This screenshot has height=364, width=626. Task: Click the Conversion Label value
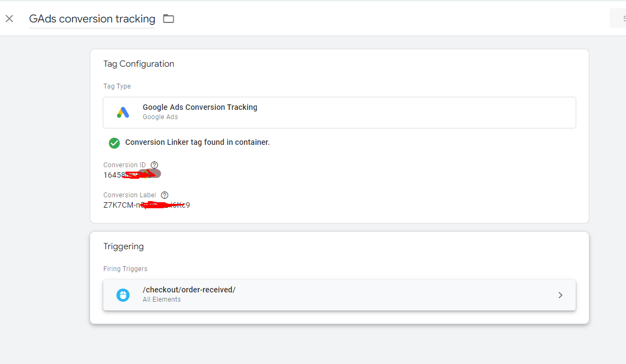(147, 205)
